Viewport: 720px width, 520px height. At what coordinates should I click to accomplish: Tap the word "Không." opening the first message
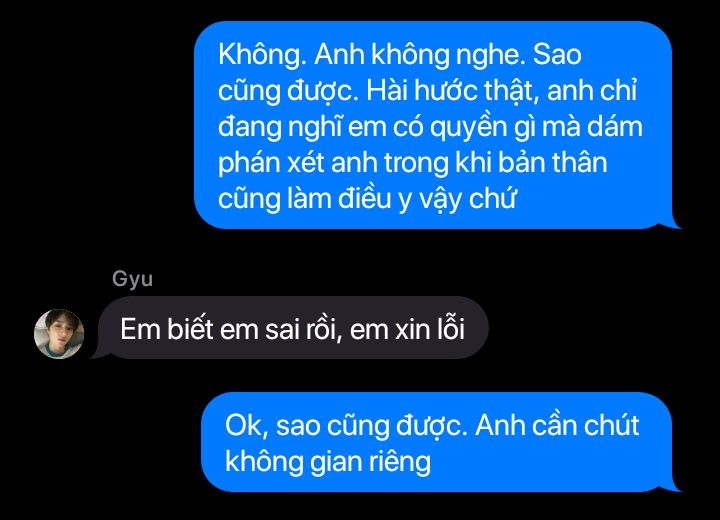pyautogui.click(x=262, y=55)
